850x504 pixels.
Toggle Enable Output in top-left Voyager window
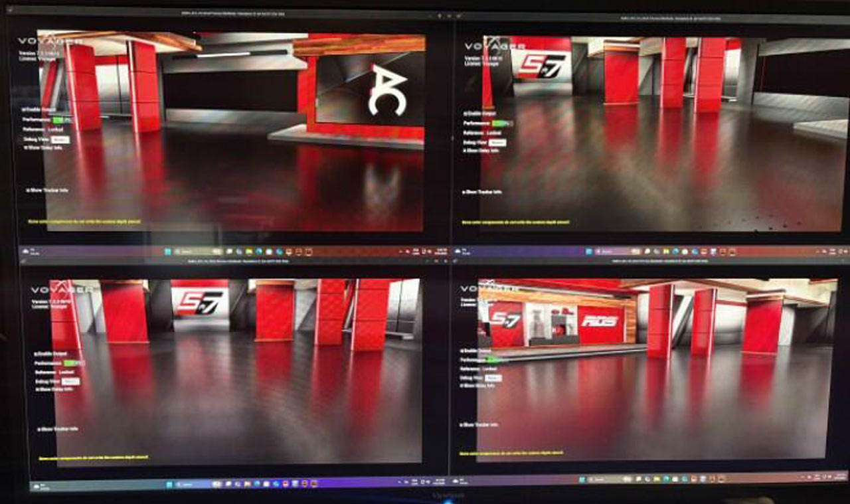point(39,110)
